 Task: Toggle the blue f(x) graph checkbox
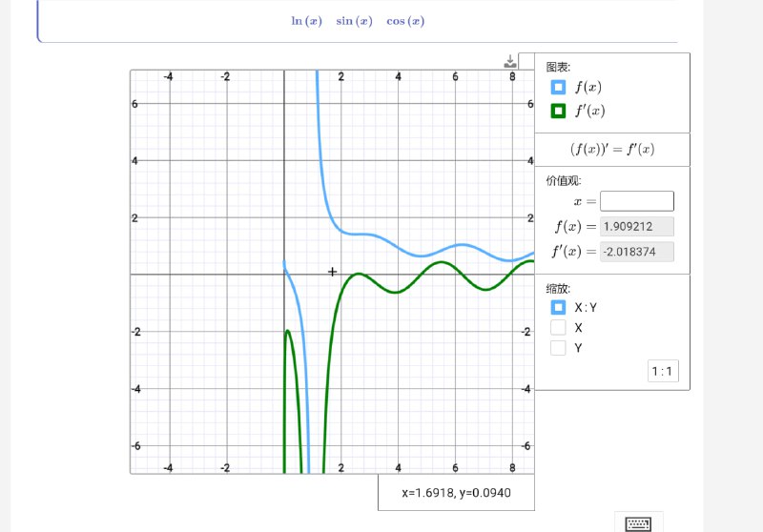[x=558, y=87]
